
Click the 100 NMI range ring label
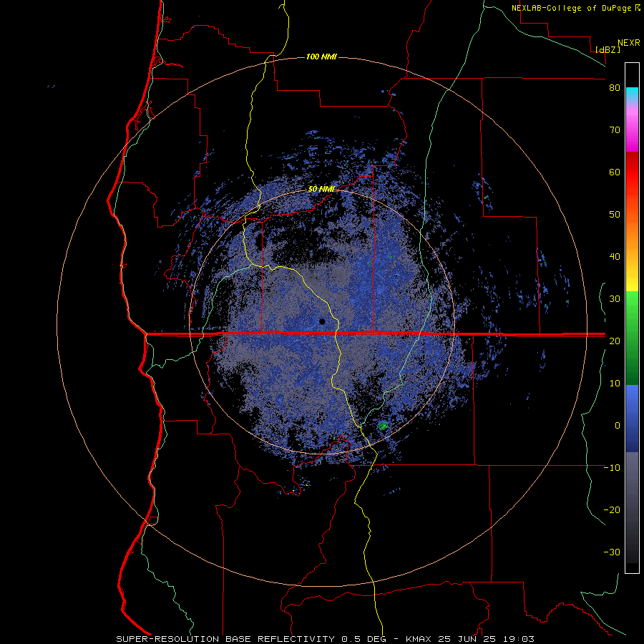(321, 57)
